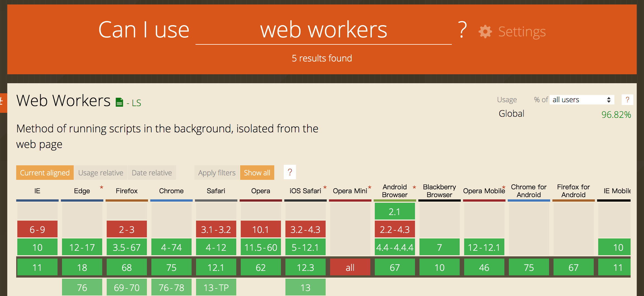Screen dimensions: 644x296
Task: Click the Firefox current version 68 cell
Action: 127,267
